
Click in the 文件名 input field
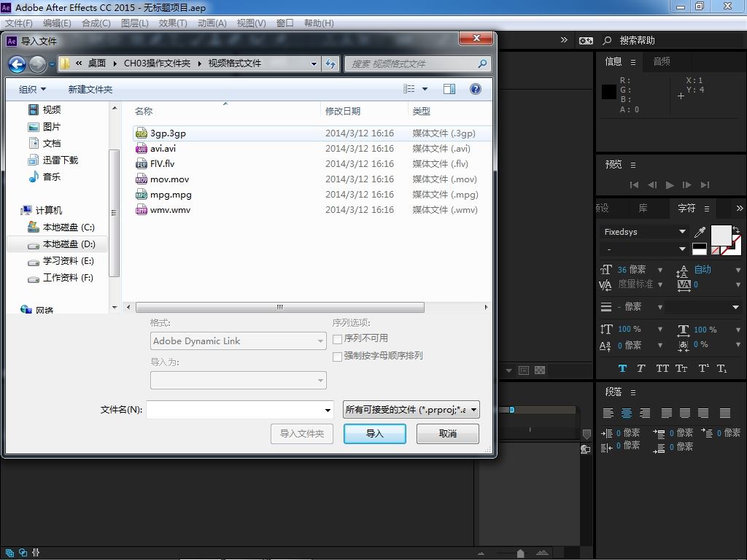(x=234, y=410)
